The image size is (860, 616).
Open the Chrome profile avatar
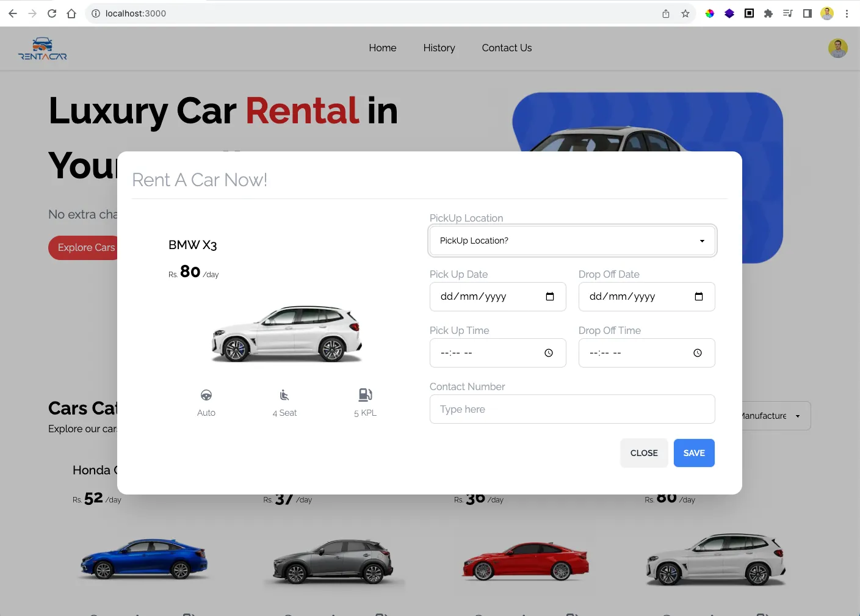827,13
